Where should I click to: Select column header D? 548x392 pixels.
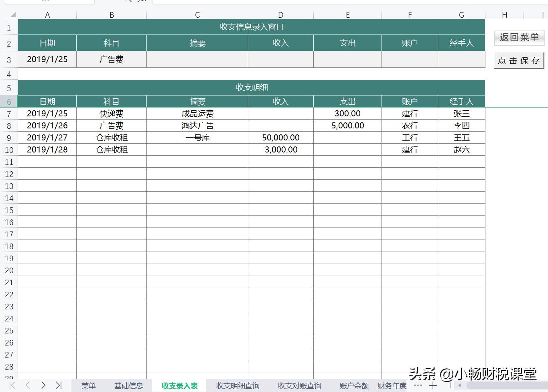coord(280,14)
